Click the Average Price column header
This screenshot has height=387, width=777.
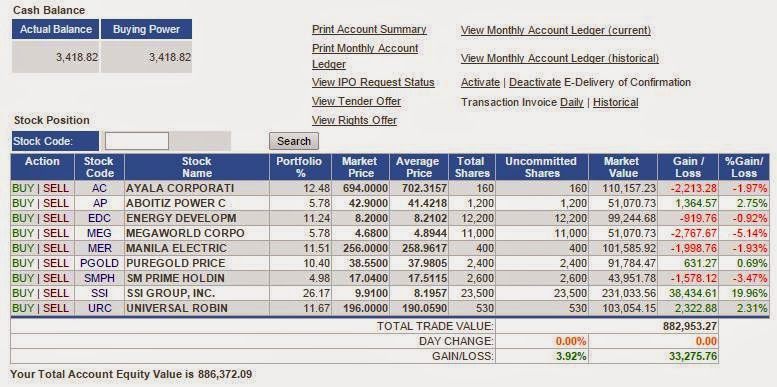pos(419,167)
